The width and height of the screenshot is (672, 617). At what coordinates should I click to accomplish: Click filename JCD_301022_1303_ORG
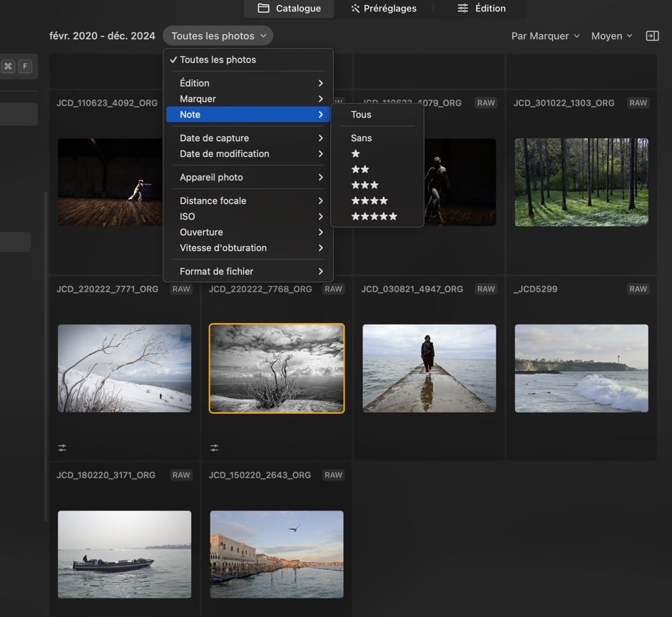[564, 103]
